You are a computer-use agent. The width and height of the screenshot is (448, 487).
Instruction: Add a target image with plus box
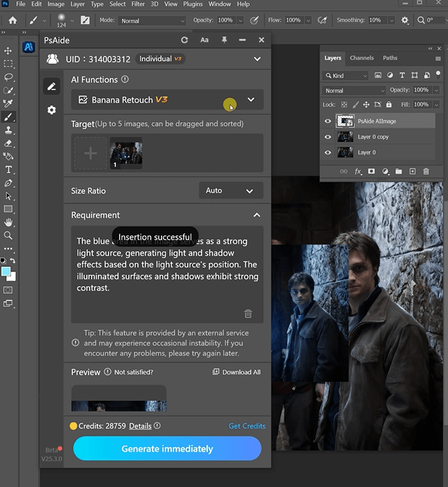[x=90, y=153]
